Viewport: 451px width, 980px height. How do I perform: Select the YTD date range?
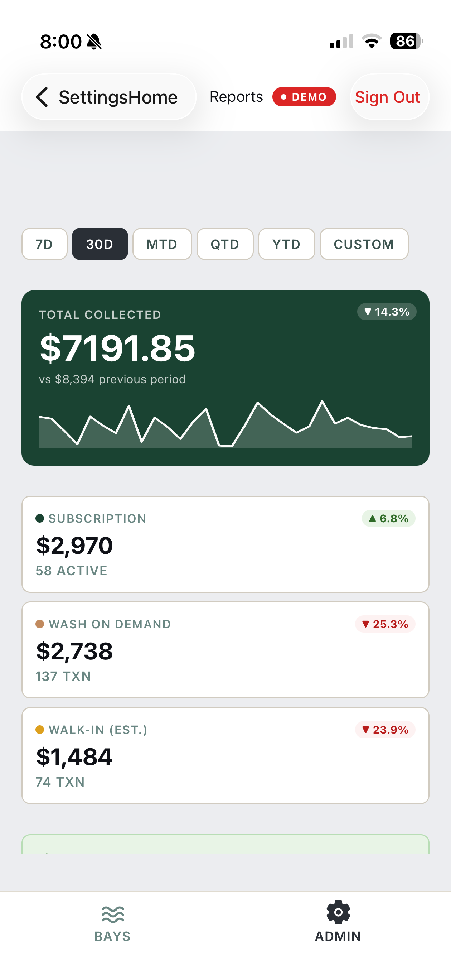coord(286,244)
